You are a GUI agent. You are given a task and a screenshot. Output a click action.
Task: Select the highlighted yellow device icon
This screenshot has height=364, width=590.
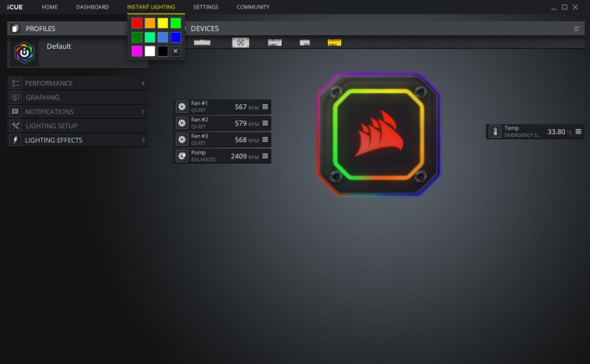334,42
